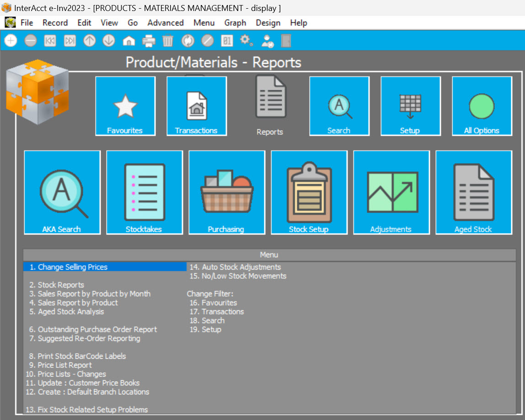The width and height of the screenshot is (525, 420).
Task: Click the printer icon in the toolbar
Action: [149, 41]
